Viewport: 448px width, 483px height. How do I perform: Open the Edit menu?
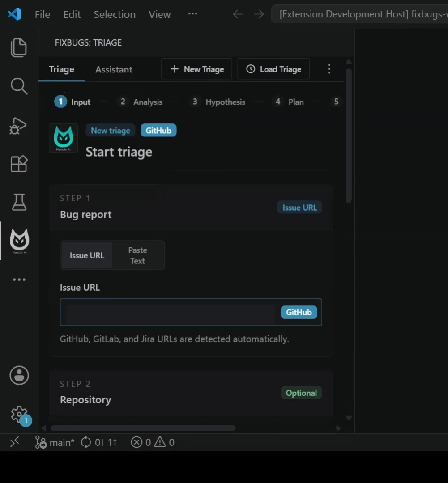72,14
